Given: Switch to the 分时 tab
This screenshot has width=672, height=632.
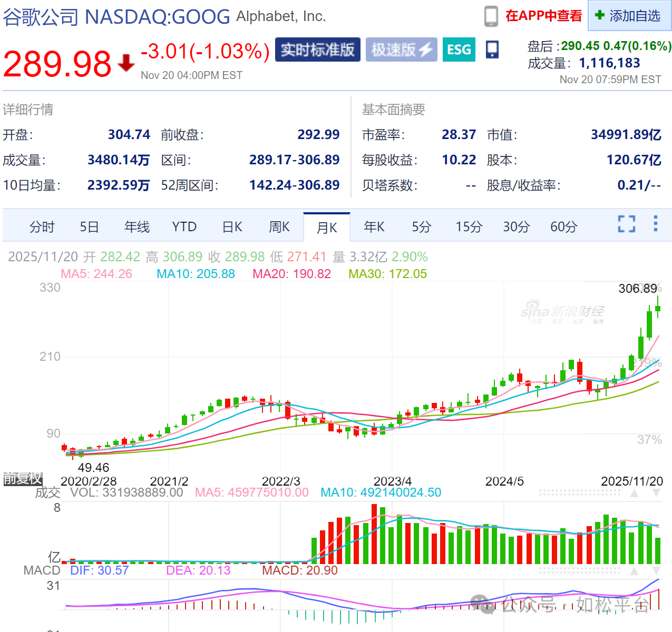Looking at the screenshot, I should (42, 227).
